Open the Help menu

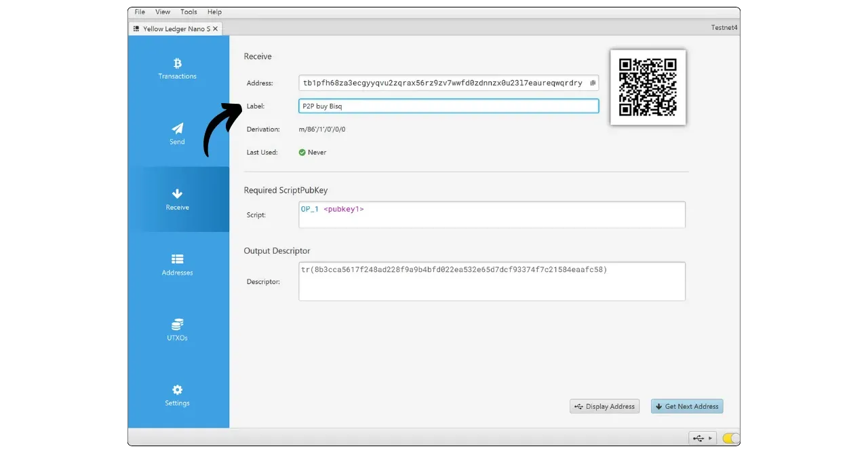pos(214,12)
